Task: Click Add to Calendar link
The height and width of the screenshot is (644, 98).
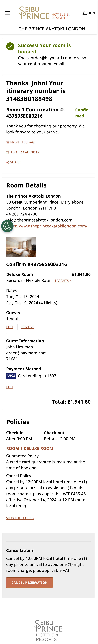Action: tap(25, 152)
